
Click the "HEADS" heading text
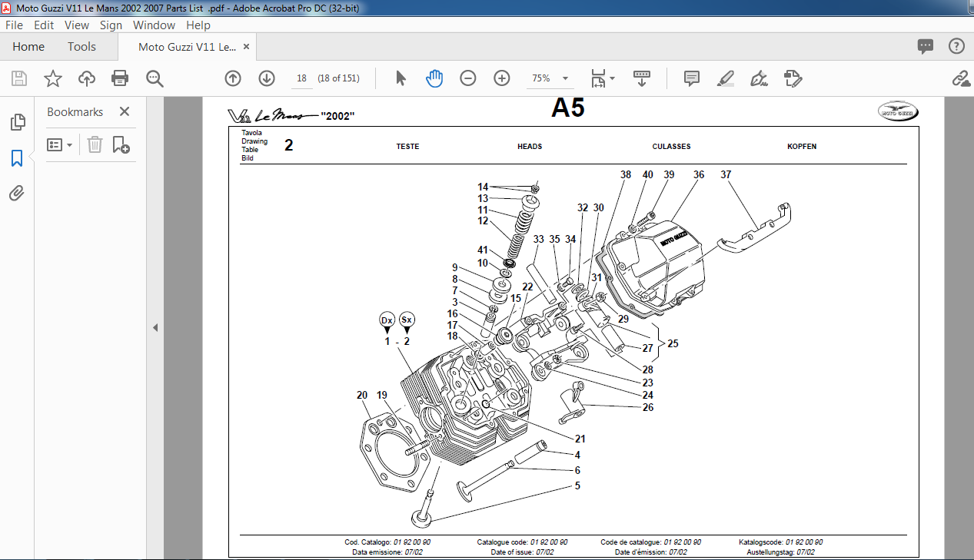pyautogui.click(x=530, y=146)
